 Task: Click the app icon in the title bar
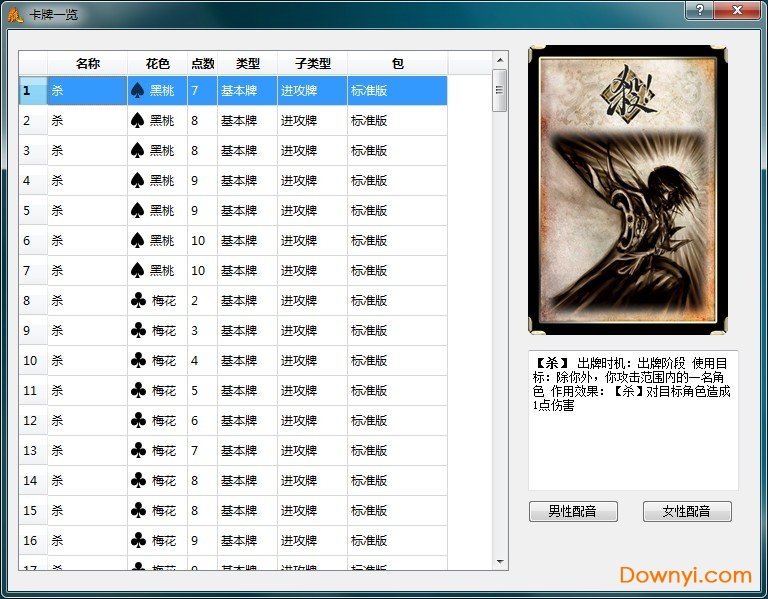pos(15,15)
